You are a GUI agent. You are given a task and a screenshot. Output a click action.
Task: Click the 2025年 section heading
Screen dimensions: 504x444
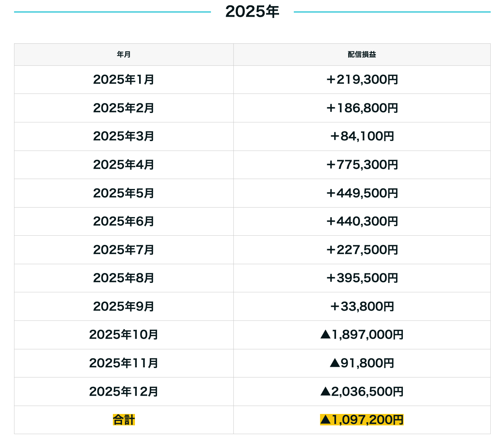[x=252, y=12]
